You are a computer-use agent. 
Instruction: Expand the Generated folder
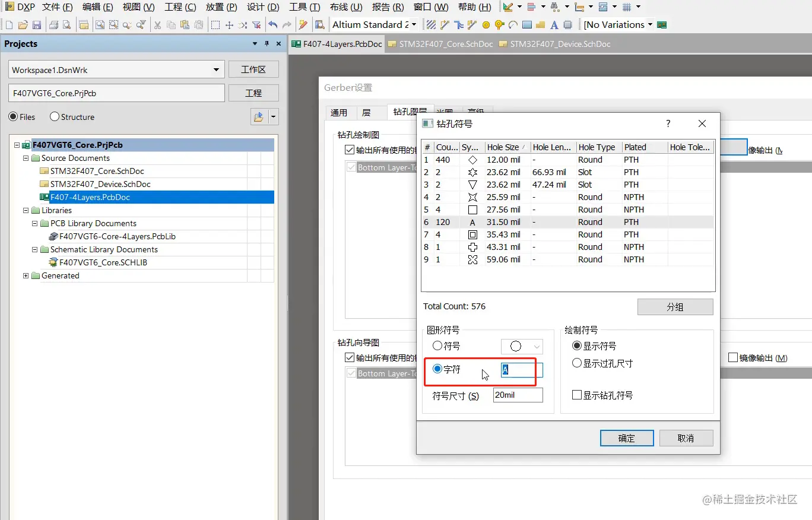pyautogui.click(x=26, y=276)
